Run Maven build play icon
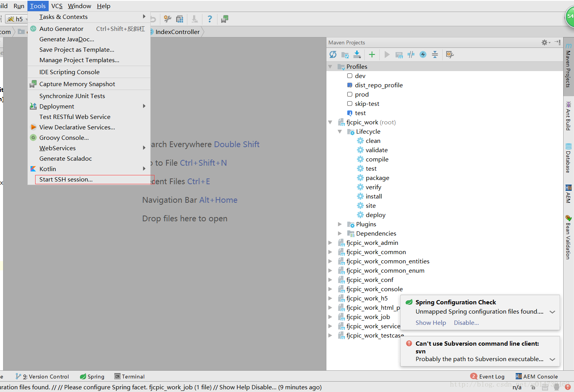The height and width of the screenshot is (392, 574). 387,54
